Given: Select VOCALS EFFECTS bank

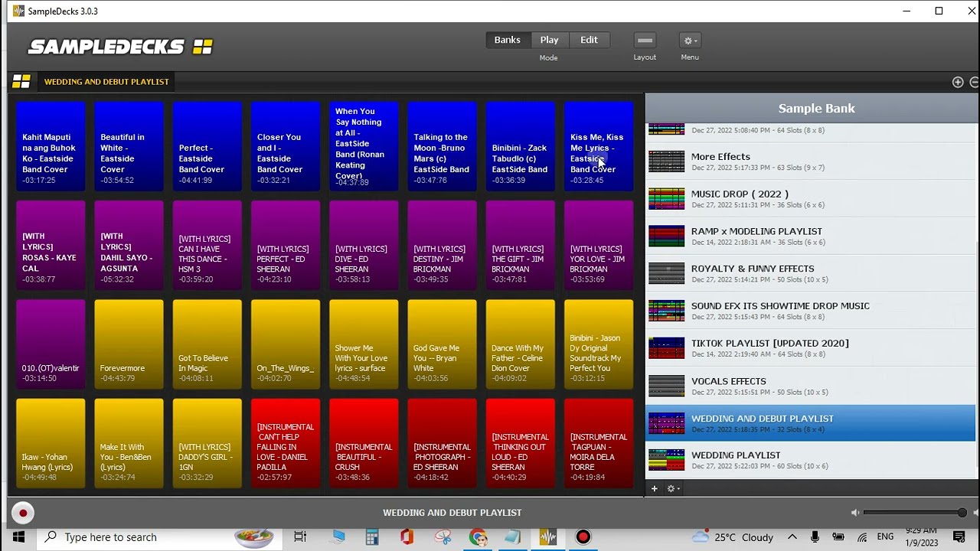Looking at the screenshot, I should tap(812, 386).
